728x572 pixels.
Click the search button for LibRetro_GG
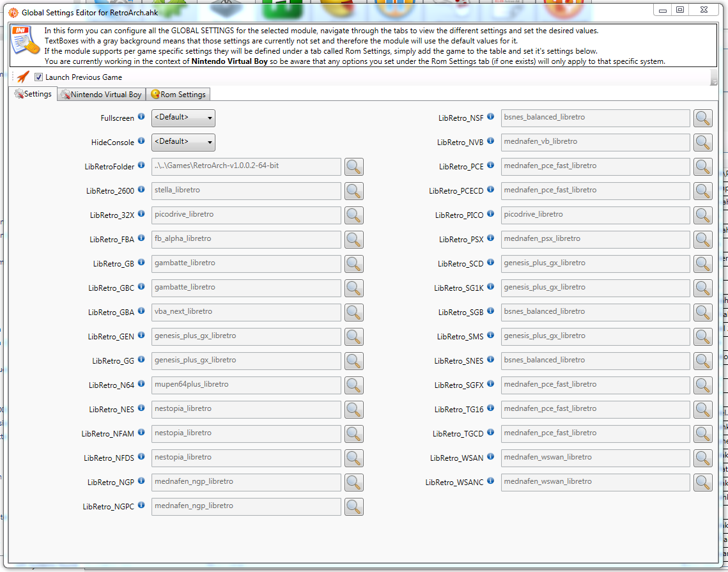coord(354,360)
